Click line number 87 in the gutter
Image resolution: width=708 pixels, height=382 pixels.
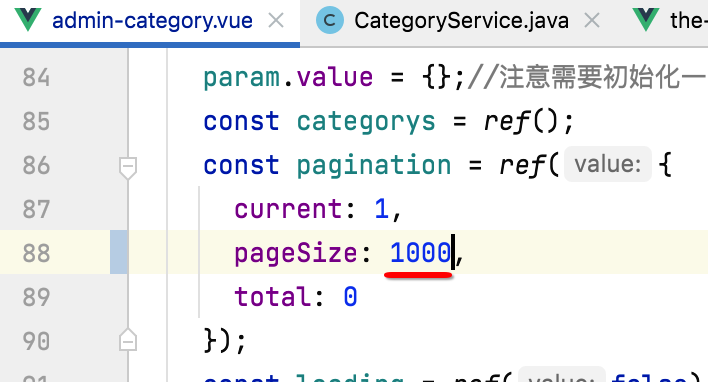(x=36, y=210)
